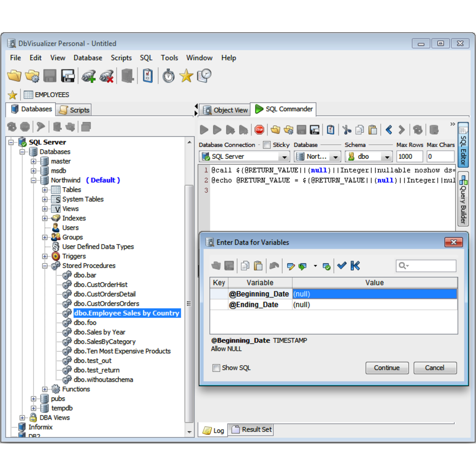This screenshot has width=476, height=476.
Task: Open the vertical Query Builder side tab
Action: tap(463, 199)
